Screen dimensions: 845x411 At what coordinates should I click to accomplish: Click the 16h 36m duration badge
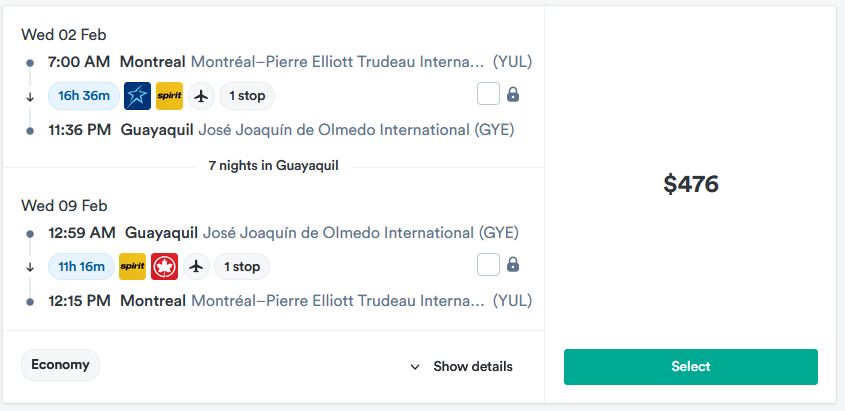84,96
